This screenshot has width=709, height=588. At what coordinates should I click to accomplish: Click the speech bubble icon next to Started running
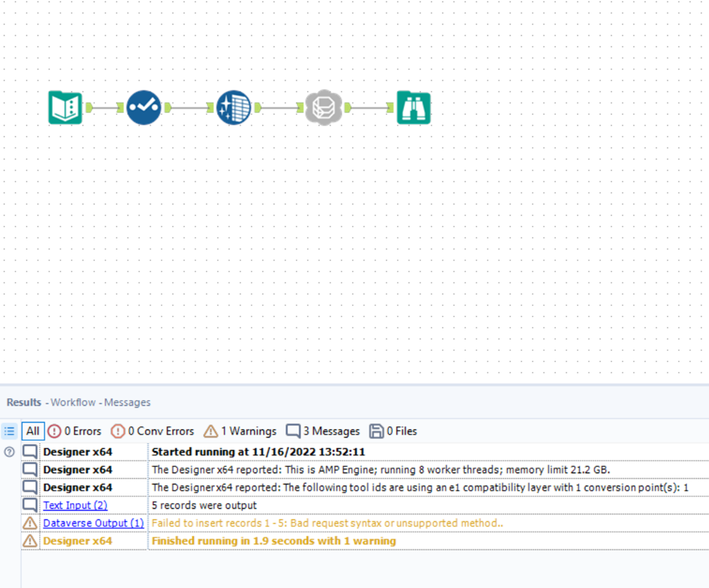click(x=29, y=451)
